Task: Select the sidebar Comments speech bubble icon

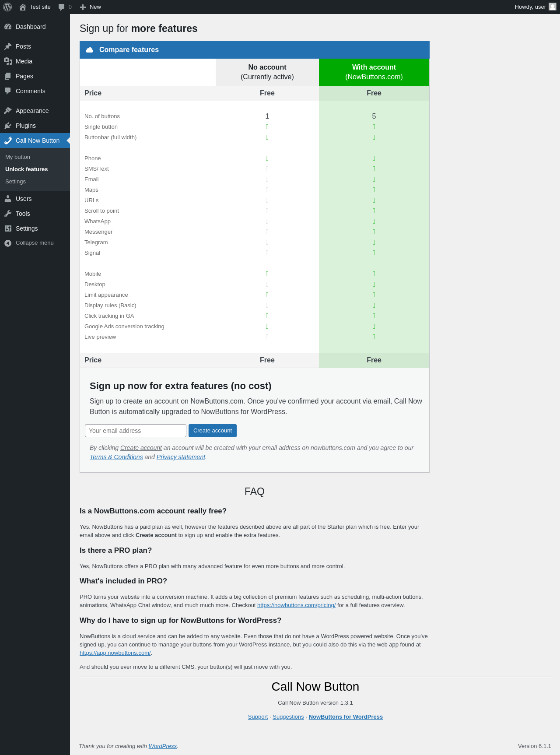Action: click(8, 91)
